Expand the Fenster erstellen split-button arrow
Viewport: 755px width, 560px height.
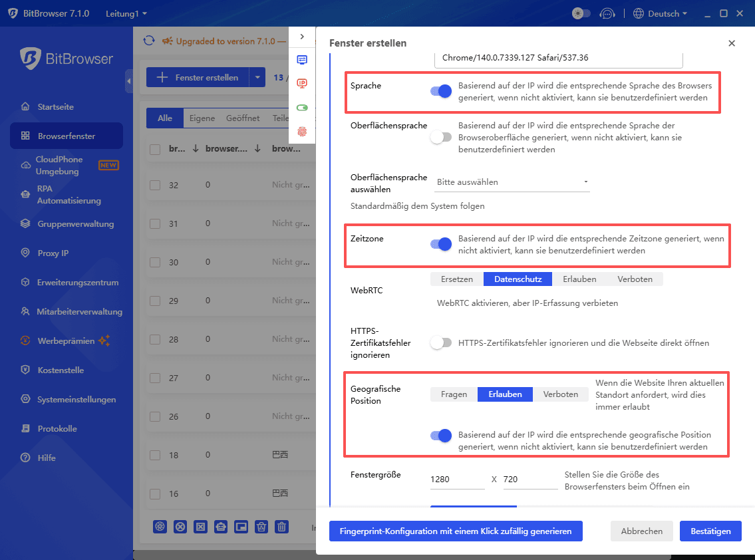pyautogui.click(x=257, y=77)
